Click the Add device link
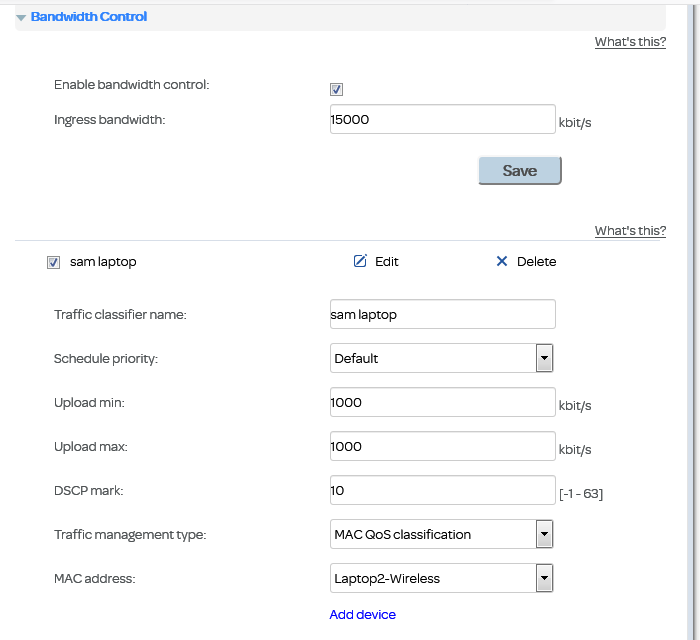The height and width of the screenshot is (640, 700). pos(362,614)
